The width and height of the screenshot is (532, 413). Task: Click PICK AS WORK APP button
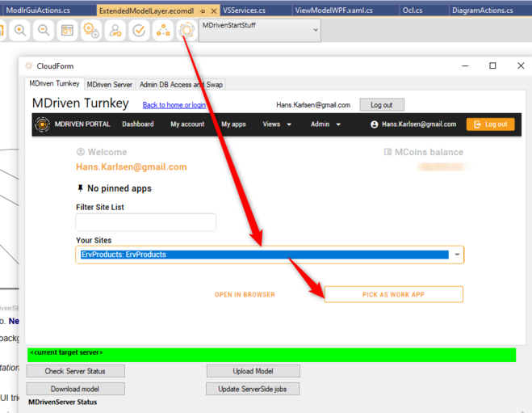394,294
